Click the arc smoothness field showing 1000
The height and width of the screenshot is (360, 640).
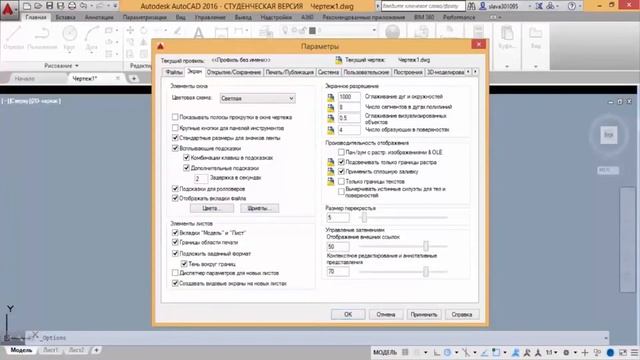point(349,97)
